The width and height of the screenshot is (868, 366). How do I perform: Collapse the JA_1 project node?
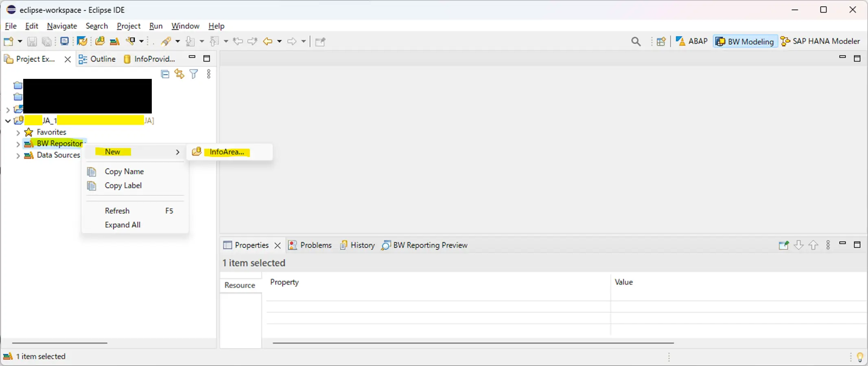click(x=8, y=121)
